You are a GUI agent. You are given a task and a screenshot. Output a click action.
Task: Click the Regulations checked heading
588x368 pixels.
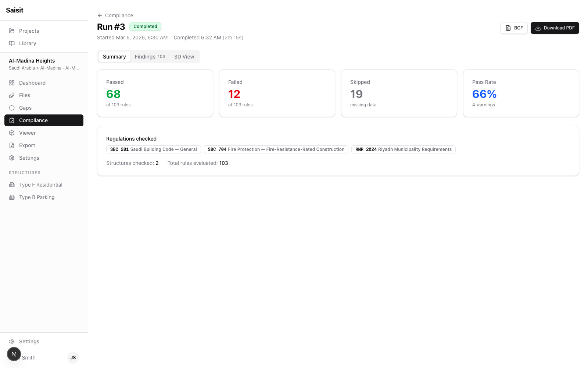pyautogui.click(x=131, y=139)
